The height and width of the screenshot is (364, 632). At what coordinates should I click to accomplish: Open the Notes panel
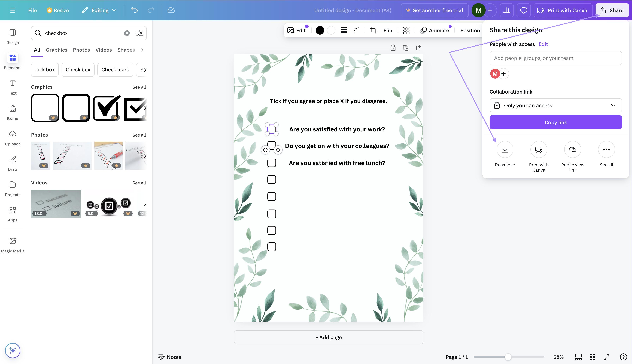click(169, 357)
